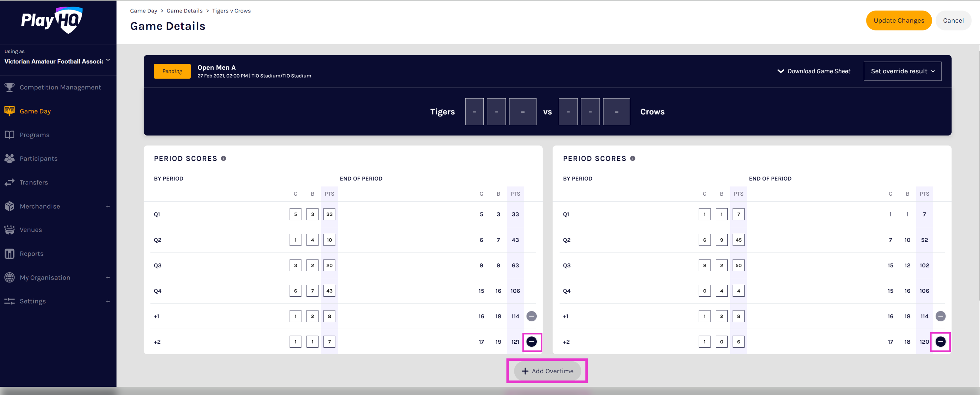Click info icon beside Tigers Period Scores
The height and width of the screenshot is (395, 980).
(224, 159)
